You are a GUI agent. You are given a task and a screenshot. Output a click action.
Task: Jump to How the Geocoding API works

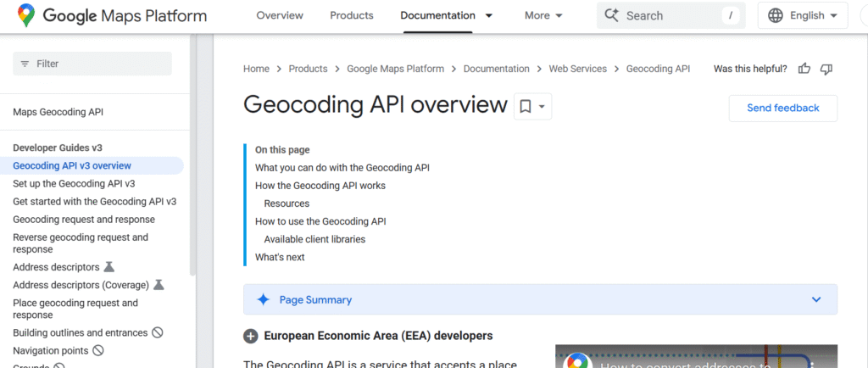[x=320, y=185]
